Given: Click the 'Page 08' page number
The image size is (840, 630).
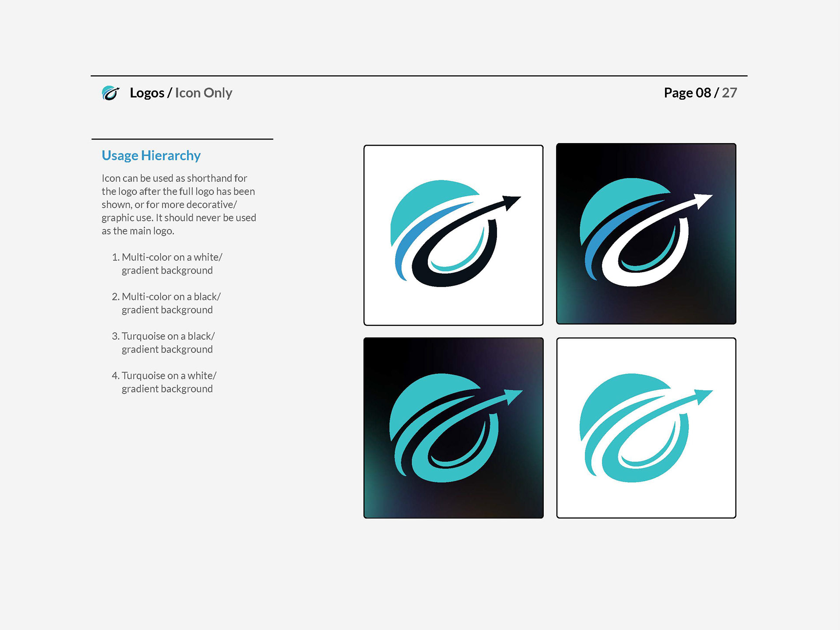Looking at the screenshot, I should pyautogui.click(x=687, y=93).
